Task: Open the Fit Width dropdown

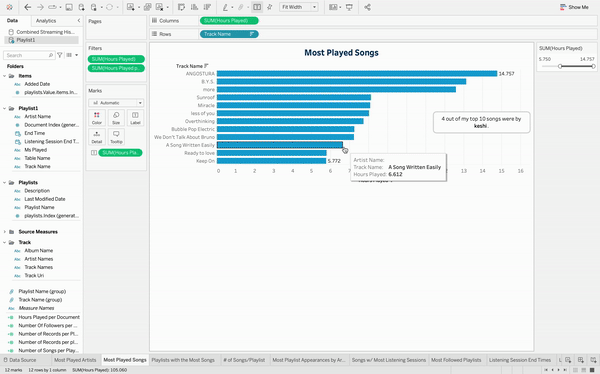Action: tap(298, 7)
